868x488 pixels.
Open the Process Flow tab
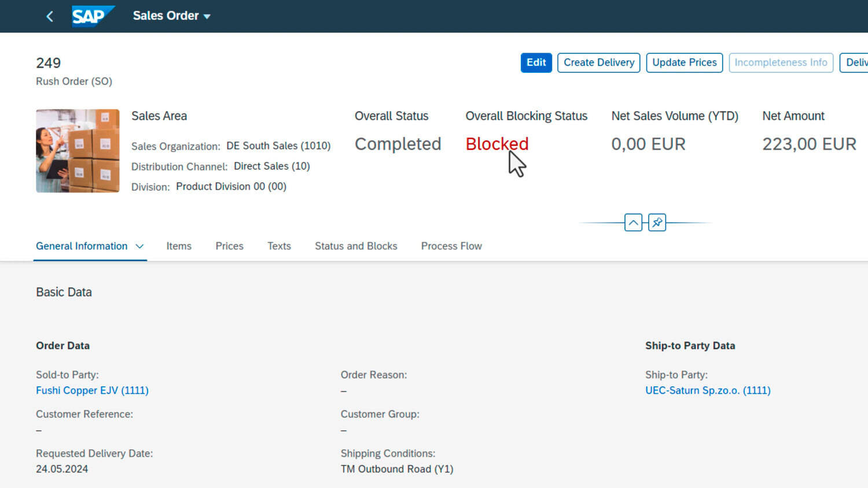[451, 246]
